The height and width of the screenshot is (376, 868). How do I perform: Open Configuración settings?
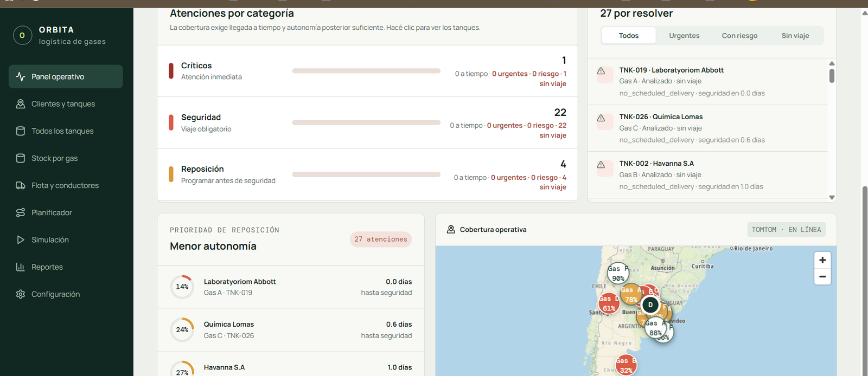pos(66,294)
